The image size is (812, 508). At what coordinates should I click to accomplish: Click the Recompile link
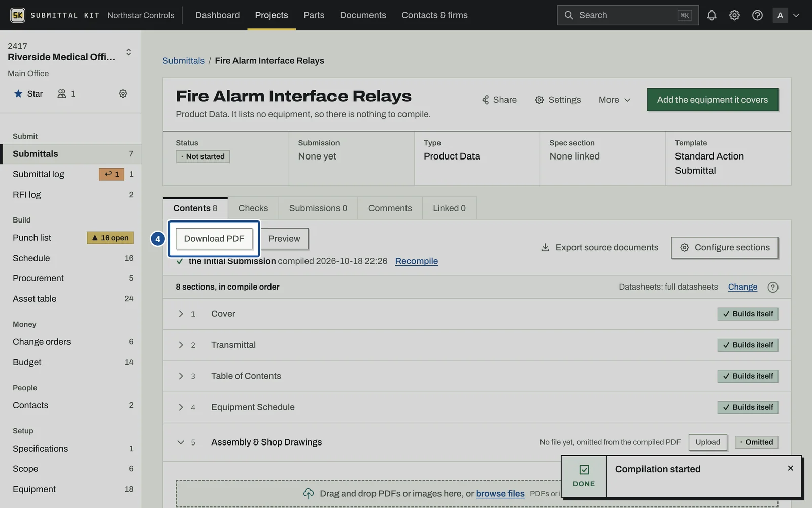(416, 261)
